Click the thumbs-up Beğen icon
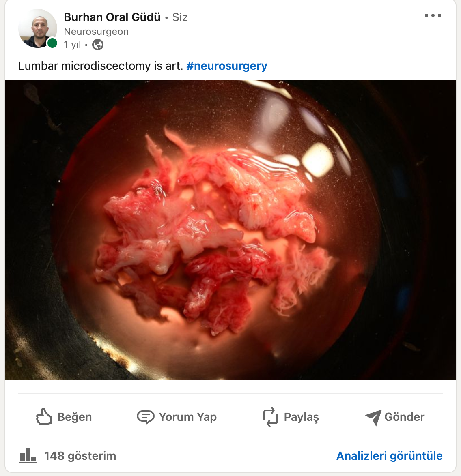This screenshot has width=461, height=476. 44,416
